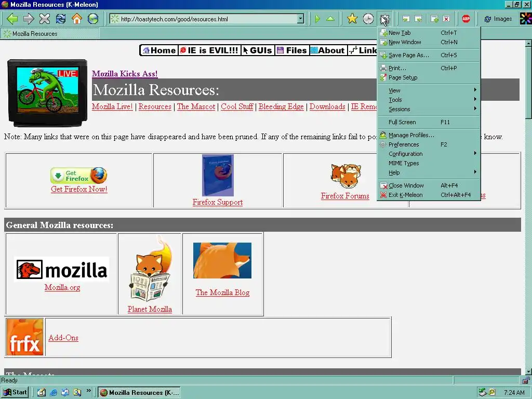Click the green Go arrow next to URL bar
Image resolution: width=532 pixels, height=399 pixels.
pos(317,19)
